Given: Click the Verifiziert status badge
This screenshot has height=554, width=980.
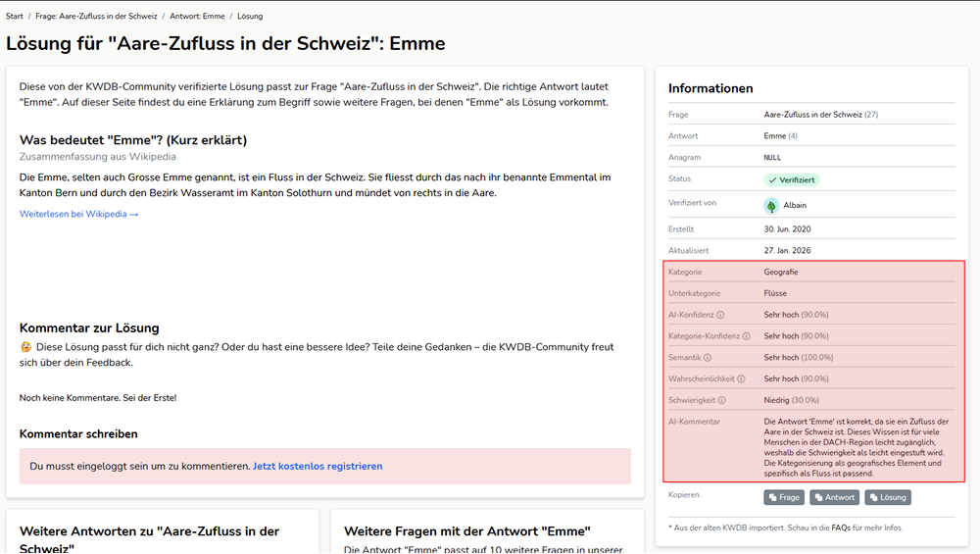Looking at the screenshot, I should click(791, 179).
